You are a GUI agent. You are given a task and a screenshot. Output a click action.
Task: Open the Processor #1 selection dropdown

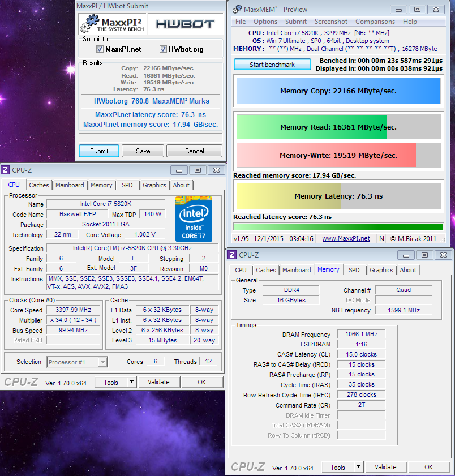pyautogui.click(x=102, y=362)
